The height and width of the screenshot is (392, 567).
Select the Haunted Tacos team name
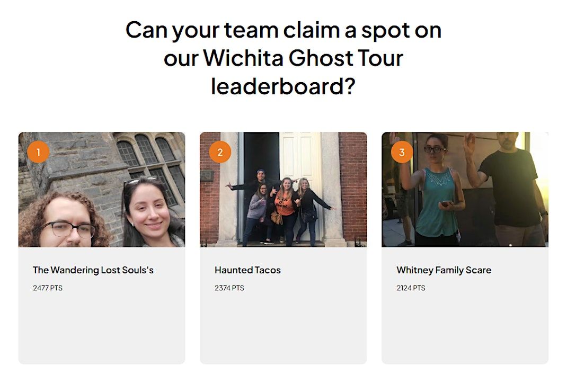[247, 270]
